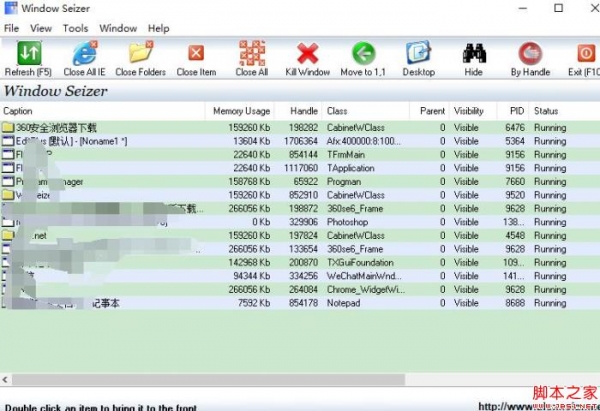Select the row with class Notepad
This screenshot has height=411, width=600.
[x=300, y=303]
